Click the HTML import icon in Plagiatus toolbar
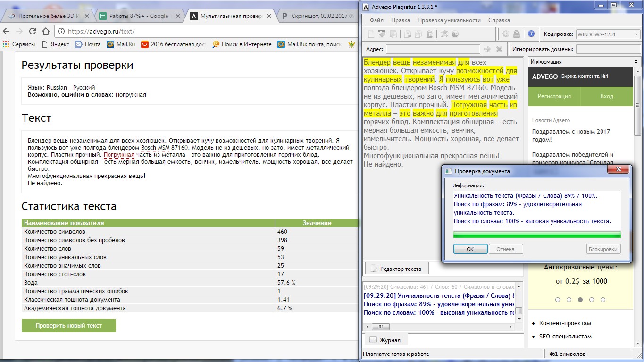 [x=382, y=34]
